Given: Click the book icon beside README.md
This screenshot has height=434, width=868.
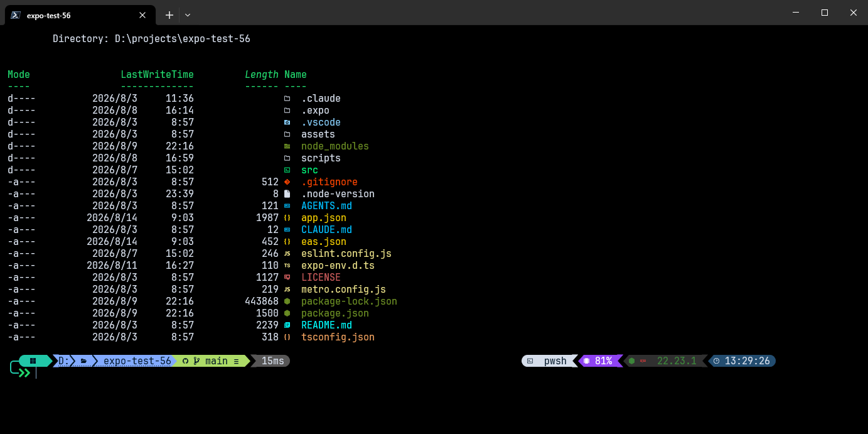Looking at the screenshot, I should 287,325.
